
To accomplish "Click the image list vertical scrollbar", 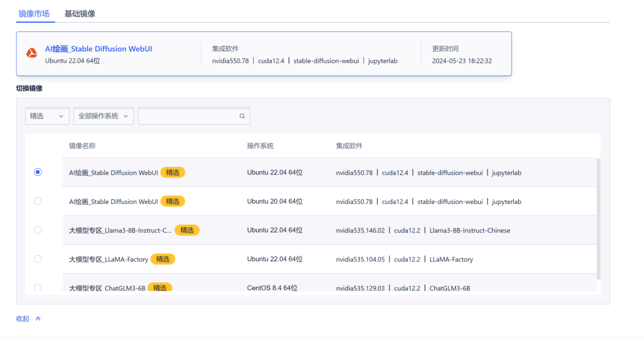I will [599, 219].
